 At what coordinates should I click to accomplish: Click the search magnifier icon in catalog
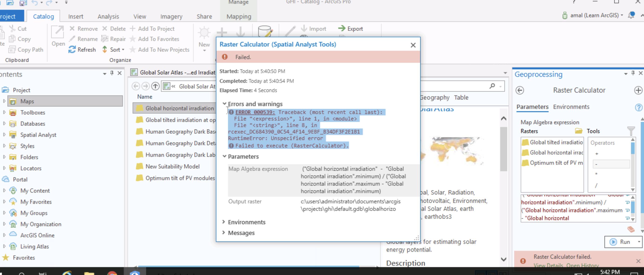(x=492, y=86)
